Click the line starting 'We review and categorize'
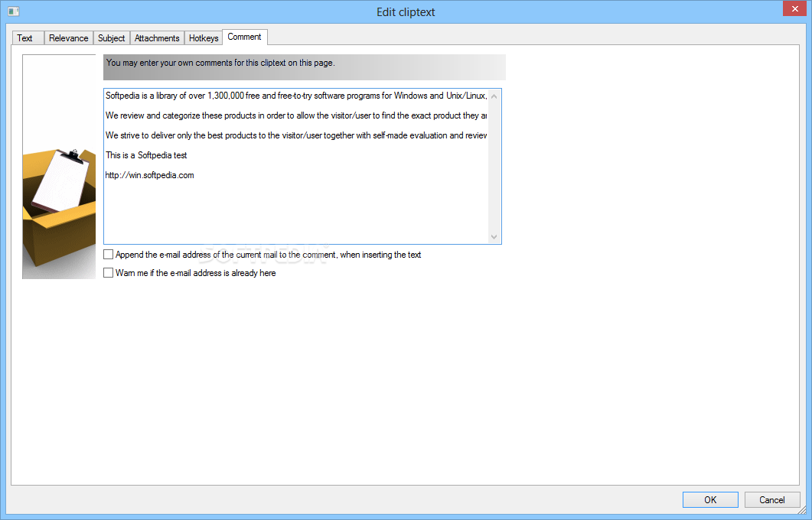The height and width of the screenshot is (520, 812). pos(295,115)
